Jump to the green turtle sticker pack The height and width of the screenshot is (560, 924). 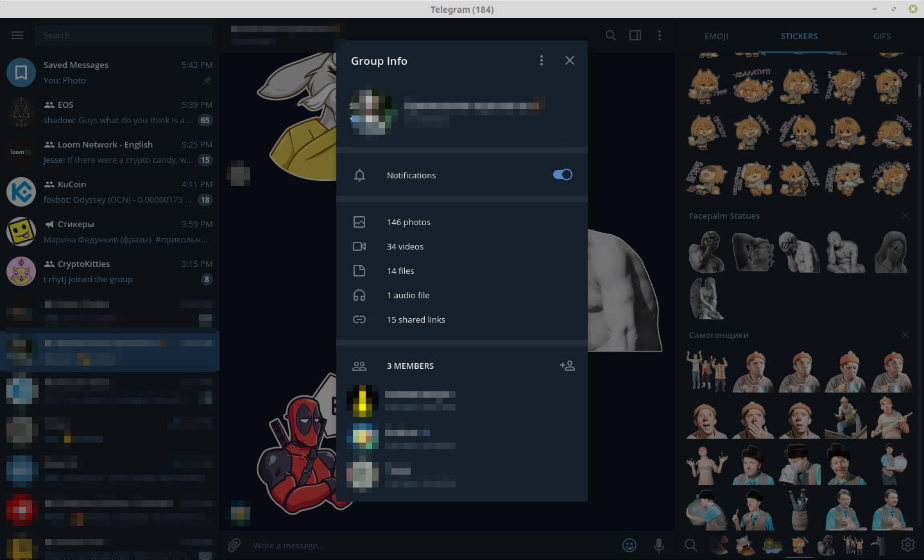coord(773,545)
